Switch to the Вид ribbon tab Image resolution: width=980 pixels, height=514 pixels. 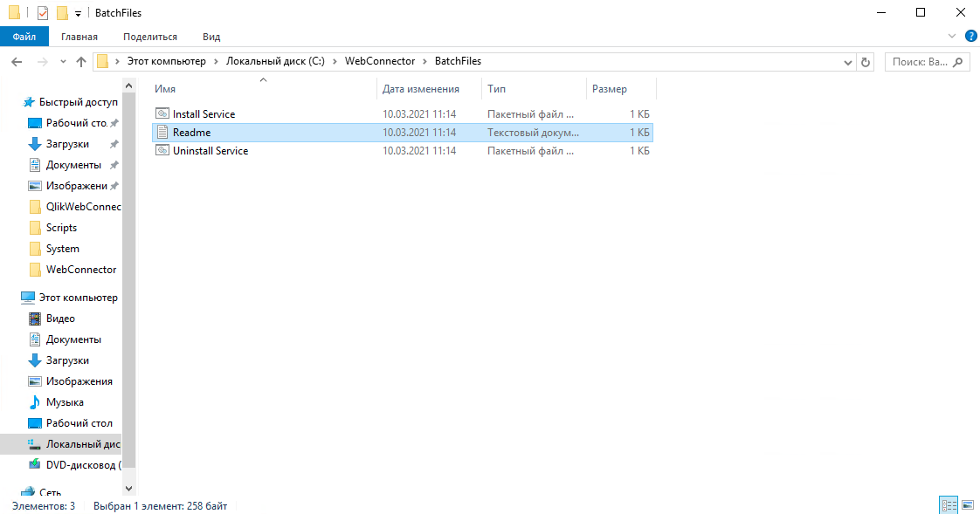(x=211, y=37)
